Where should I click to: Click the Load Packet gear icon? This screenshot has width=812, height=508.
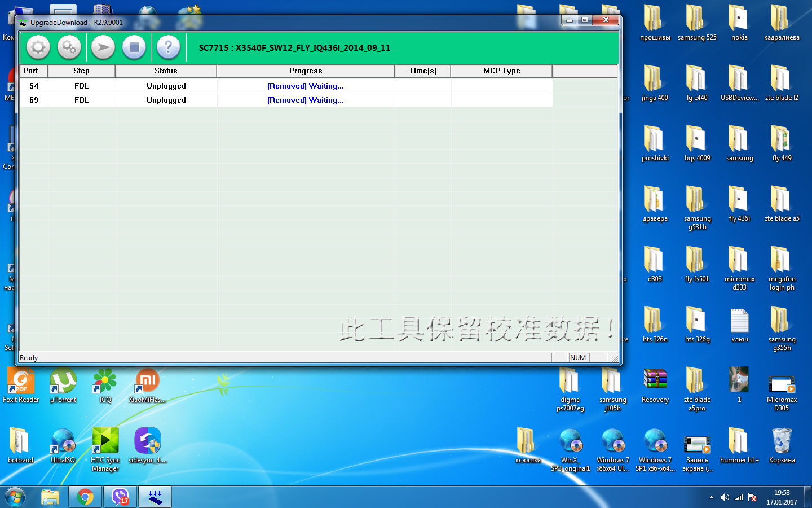[x=38, y=47]
